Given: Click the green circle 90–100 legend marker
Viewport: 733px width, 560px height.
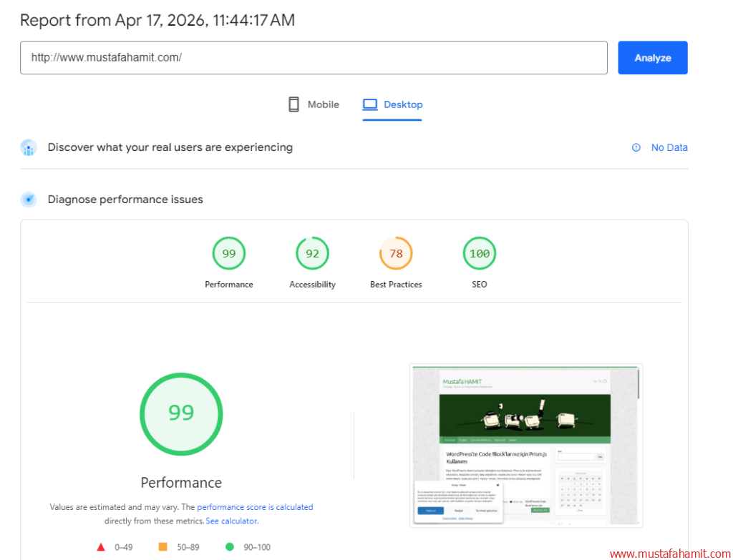Looking at the screenshot, I should click(x=230, y=547).
